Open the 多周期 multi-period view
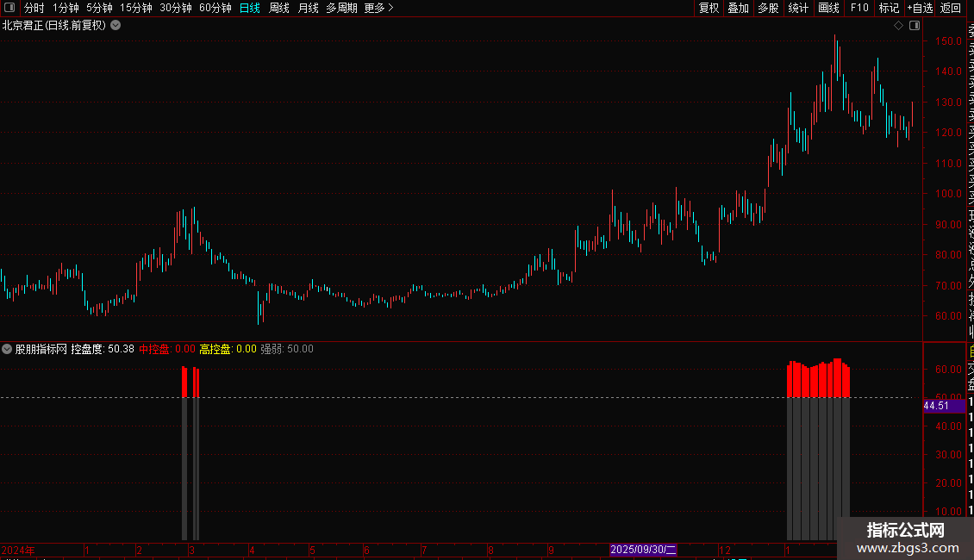 pyautogui.click(x=341, y=8)
